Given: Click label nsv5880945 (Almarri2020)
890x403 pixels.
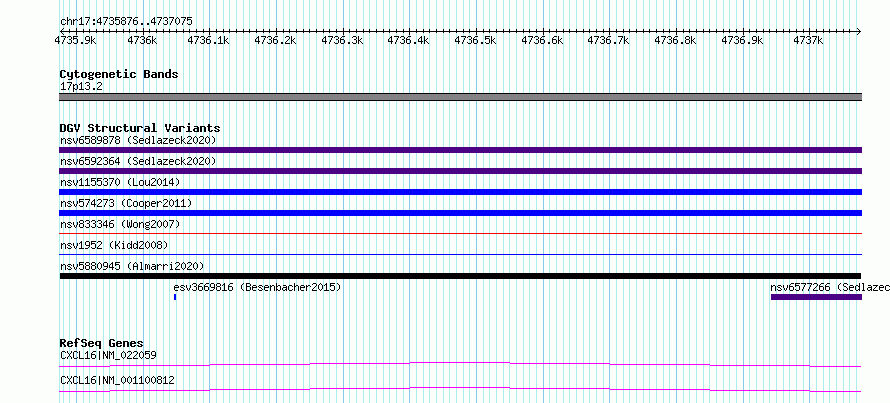Looking at the screenshot, I should (132, 266).
